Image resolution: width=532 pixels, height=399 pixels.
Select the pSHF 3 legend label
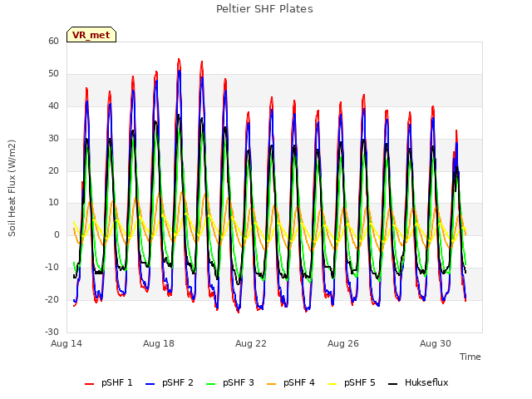(x=239, y=382)
